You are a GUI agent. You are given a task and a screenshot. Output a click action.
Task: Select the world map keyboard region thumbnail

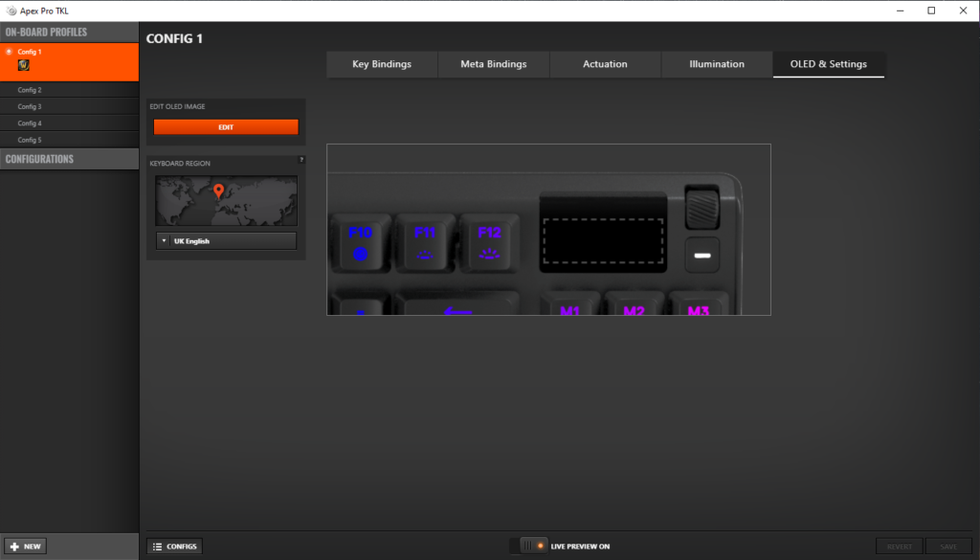[226, 201]
